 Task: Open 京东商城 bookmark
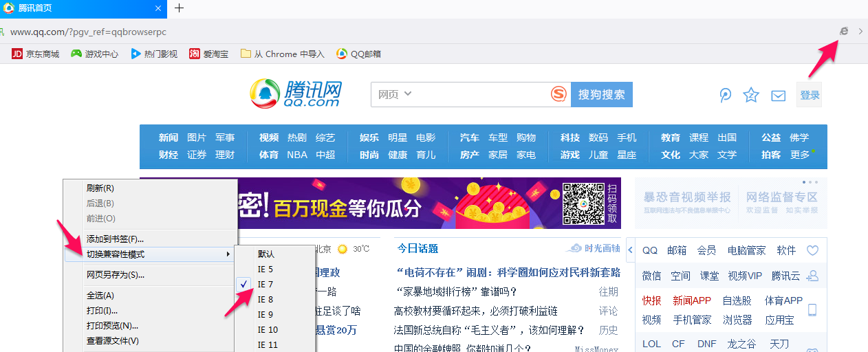coord(36,54)
